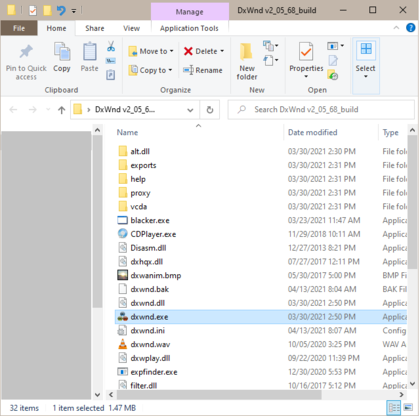Click the Copy ribbon icon

tap(62, 52)
